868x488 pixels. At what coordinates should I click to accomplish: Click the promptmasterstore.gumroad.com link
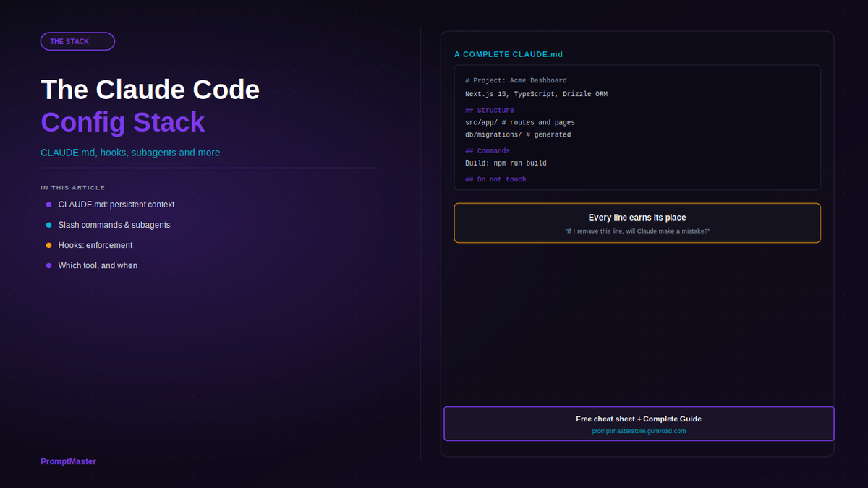point(639,431)
